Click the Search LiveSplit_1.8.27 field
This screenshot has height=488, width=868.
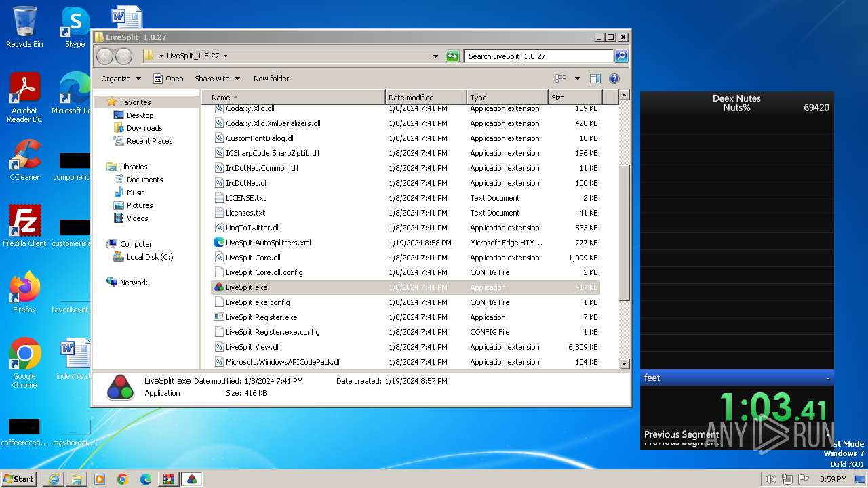pyautogui.click(x=539, y=56)
